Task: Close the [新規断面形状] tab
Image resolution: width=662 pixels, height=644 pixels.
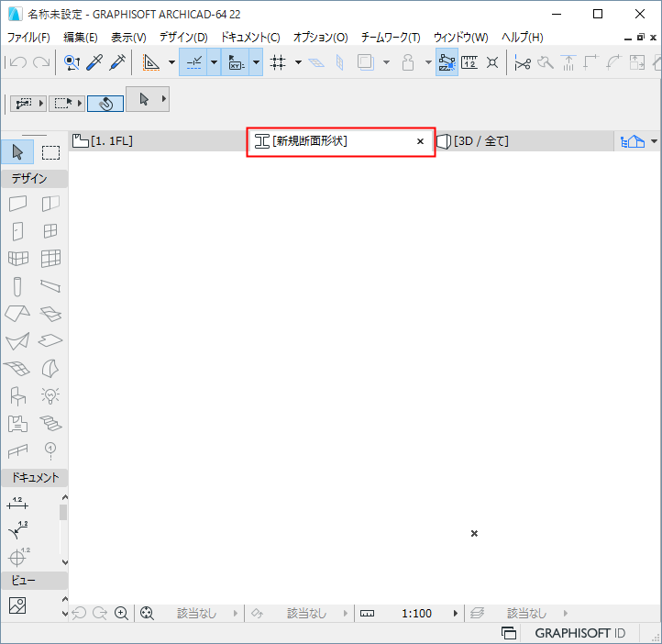Action: point(420,141)
